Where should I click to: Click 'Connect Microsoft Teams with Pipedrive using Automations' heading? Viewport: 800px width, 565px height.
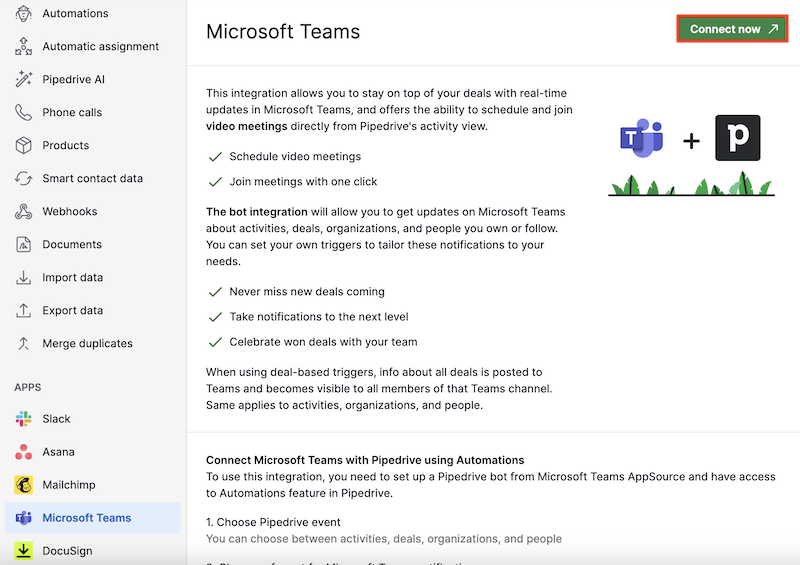(x=365, y=460)
